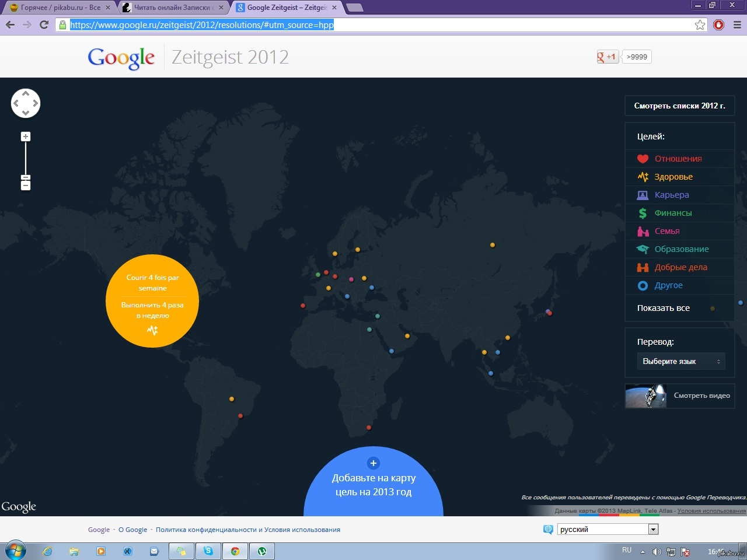Open uTorrent from the taskbar
The height and width of the screenshot is (560, 747).
(x=262, y=551)
